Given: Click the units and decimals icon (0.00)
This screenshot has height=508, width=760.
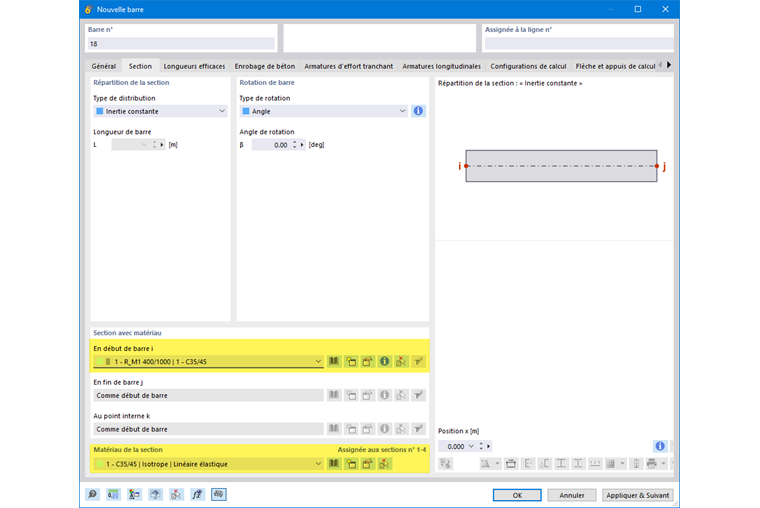Looking at the screenshot, I should point(113,494).
